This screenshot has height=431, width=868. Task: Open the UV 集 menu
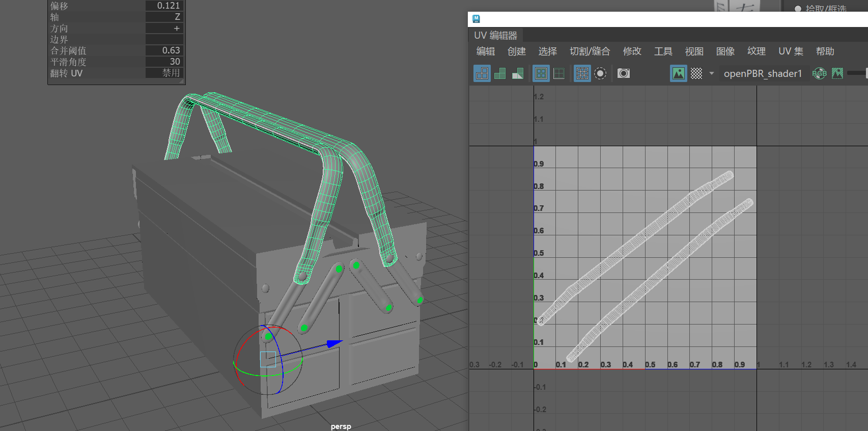pos(791,51)
